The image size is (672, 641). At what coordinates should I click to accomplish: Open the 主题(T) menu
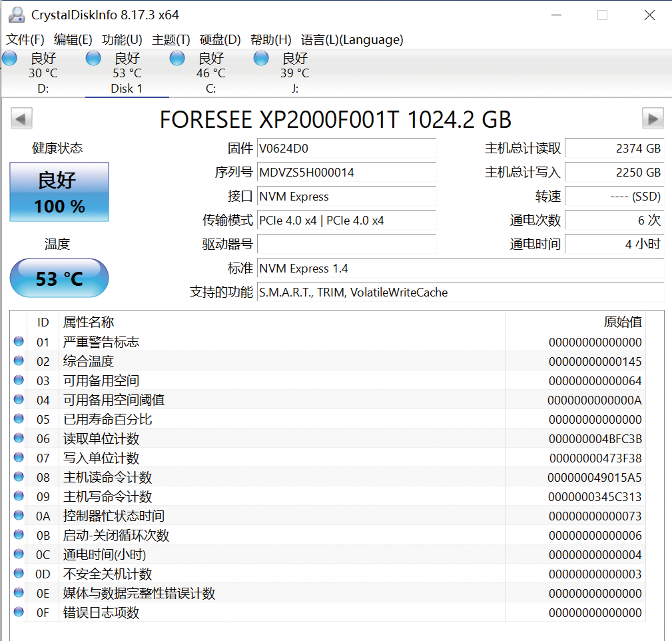point(170,40)
